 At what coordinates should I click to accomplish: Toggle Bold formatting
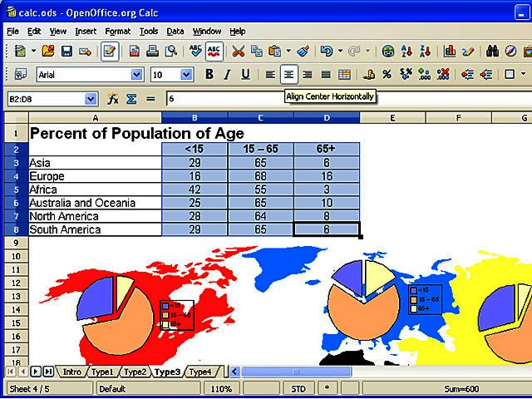(x=209, y=75)
